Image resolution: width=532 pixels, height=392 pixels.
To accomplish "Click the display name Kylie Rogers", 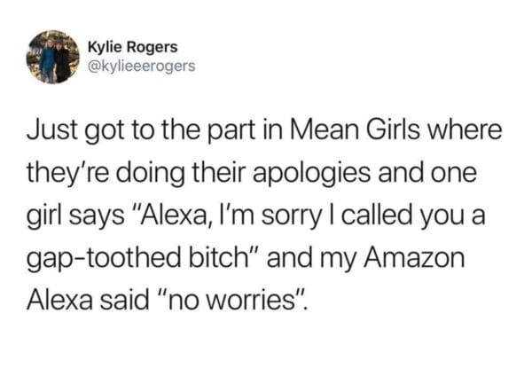I will [133, 47].
